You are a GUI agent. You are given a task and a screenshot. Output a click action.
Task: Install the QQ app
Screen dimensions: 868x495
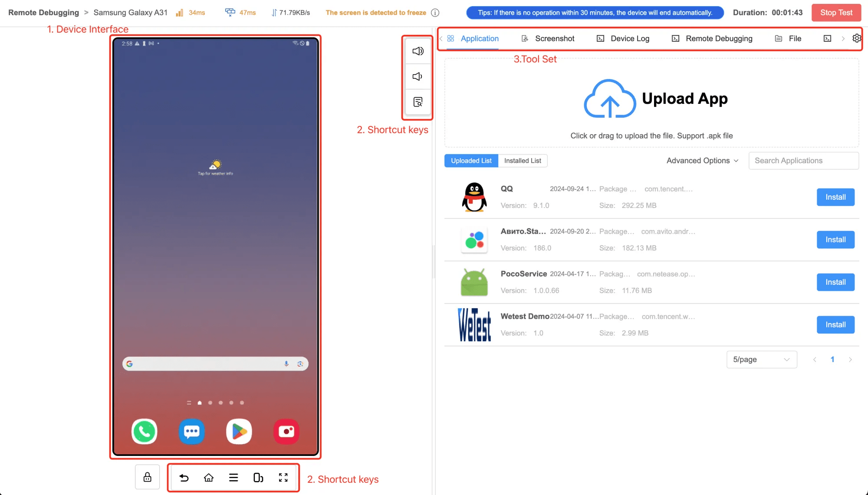pos(835,197)
